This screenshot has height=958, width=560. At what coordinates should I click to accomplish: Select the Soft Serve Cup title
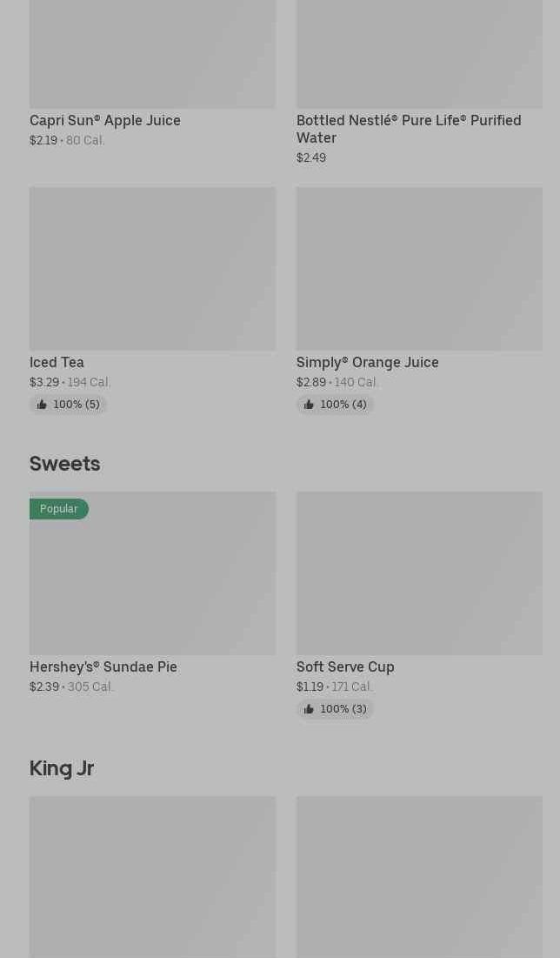345,667
